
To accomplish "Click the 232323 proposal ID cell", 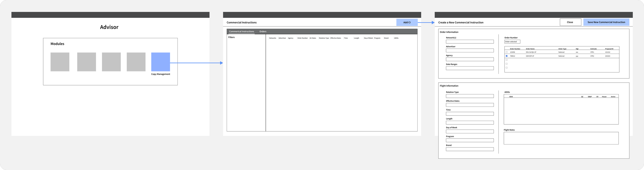I will coord(607,56).
